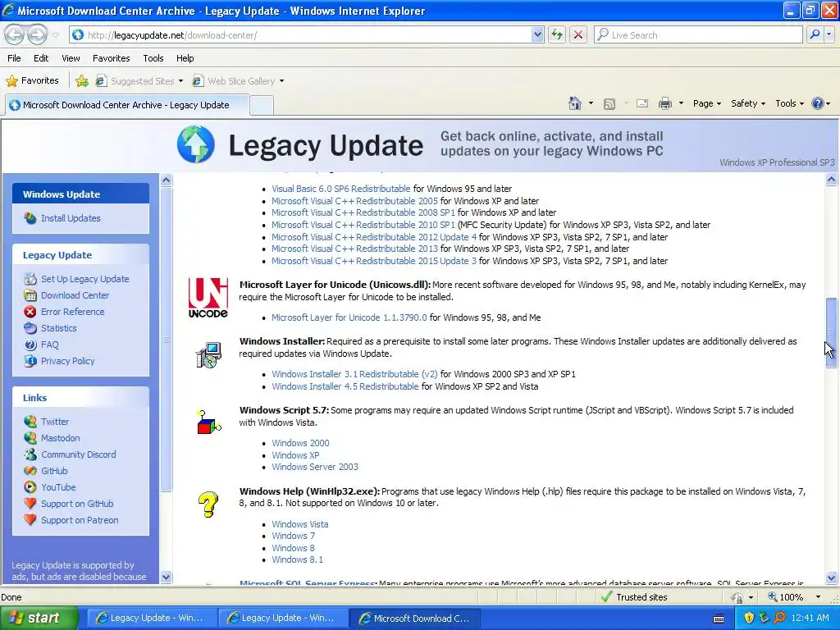Click the Forward navigation button
The height and width of the screenshot is (630, 840).
[x=37, y=34]
